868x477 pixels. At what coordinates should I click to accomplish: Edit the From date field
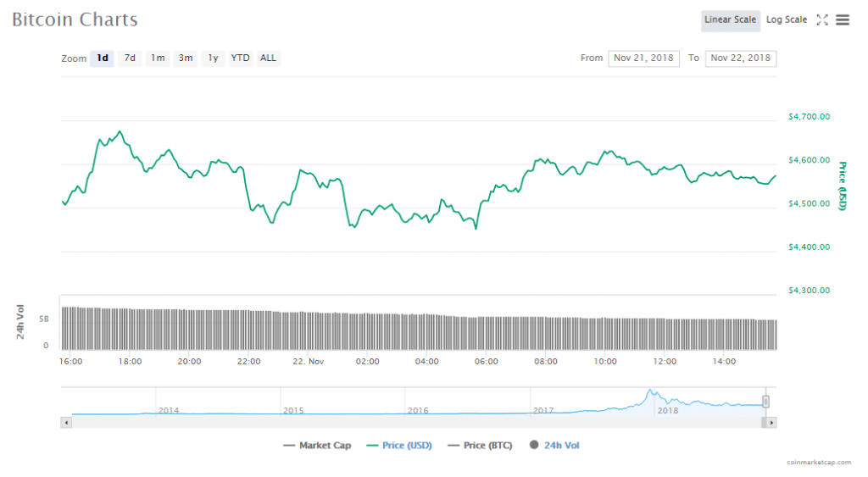tap(643, 58)
